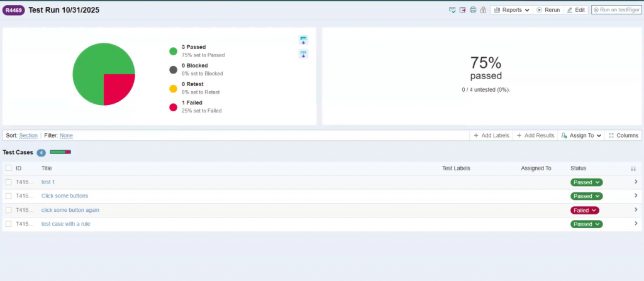Click Add Labels in the toolbar
644x281 pixels.
click(x=491, y=135)
